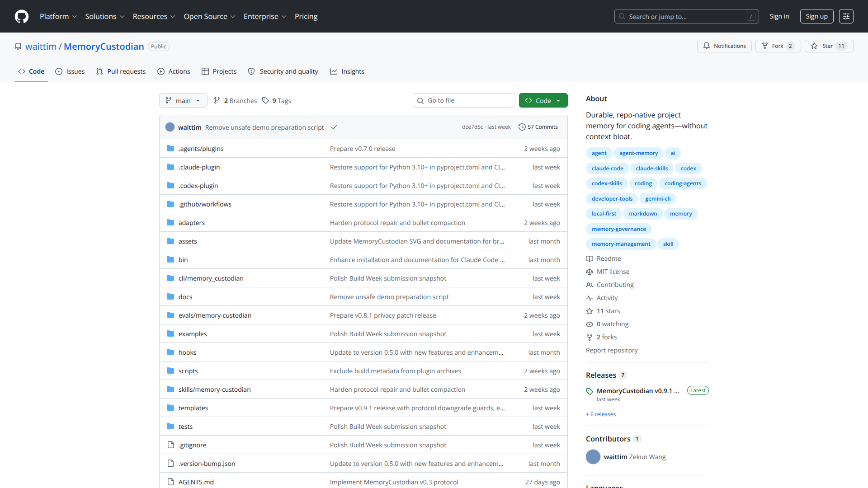
Task: Switch to the Issues tab
Action: coord(70,71)
